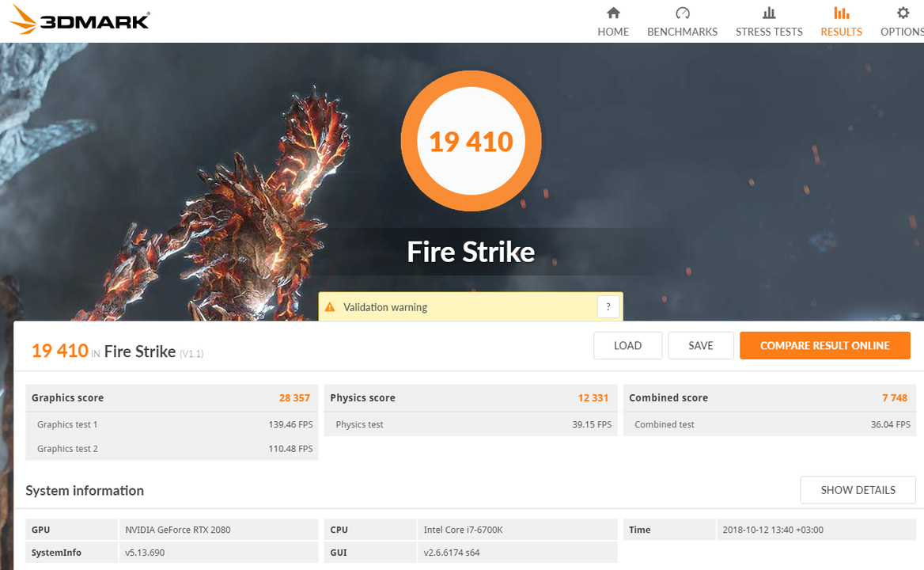924x570 pixels.
Task: Open the BENCHMARKS tab
Action: pyautogui.click(x=683, y=22)
